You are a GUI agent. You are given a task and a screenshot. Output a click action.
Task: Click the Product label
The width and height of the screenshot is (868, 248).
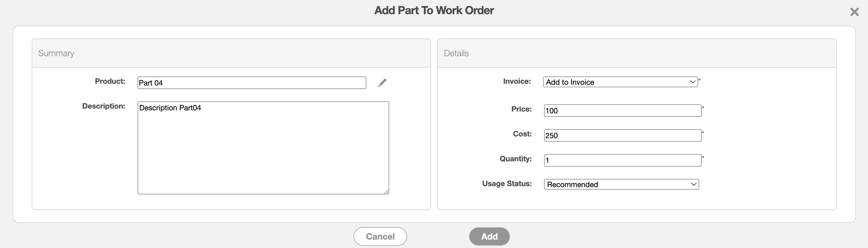[110, 81]
